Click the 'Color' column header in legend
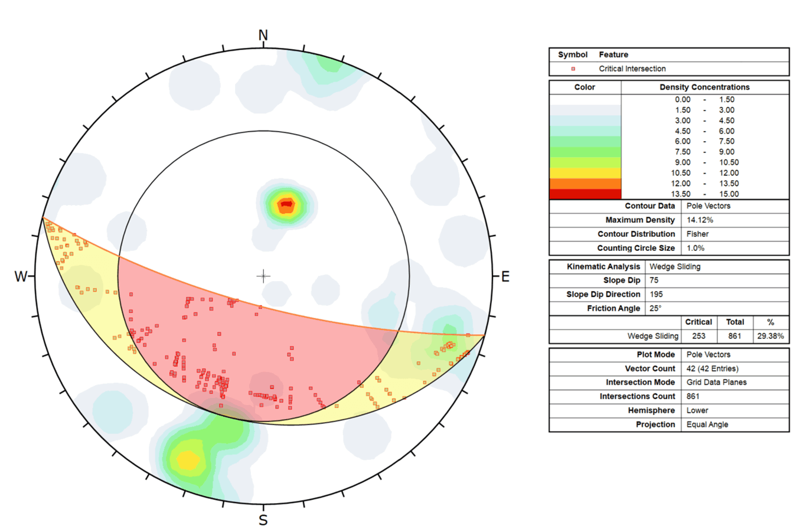The width and height of the screenshot is (796, 532). point(585,87)
